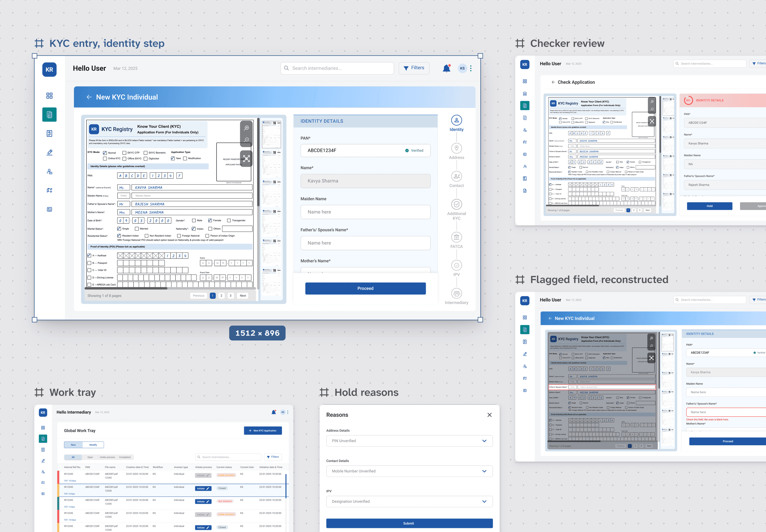Select the Identity step icon
The image size is (766, 532).
(x=456, y=120)
